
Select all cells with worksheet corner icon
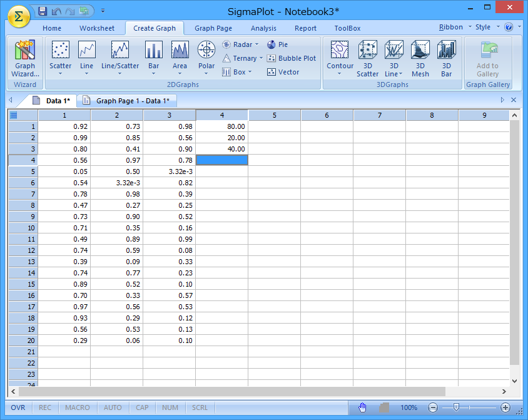click(x=14, y=115)
